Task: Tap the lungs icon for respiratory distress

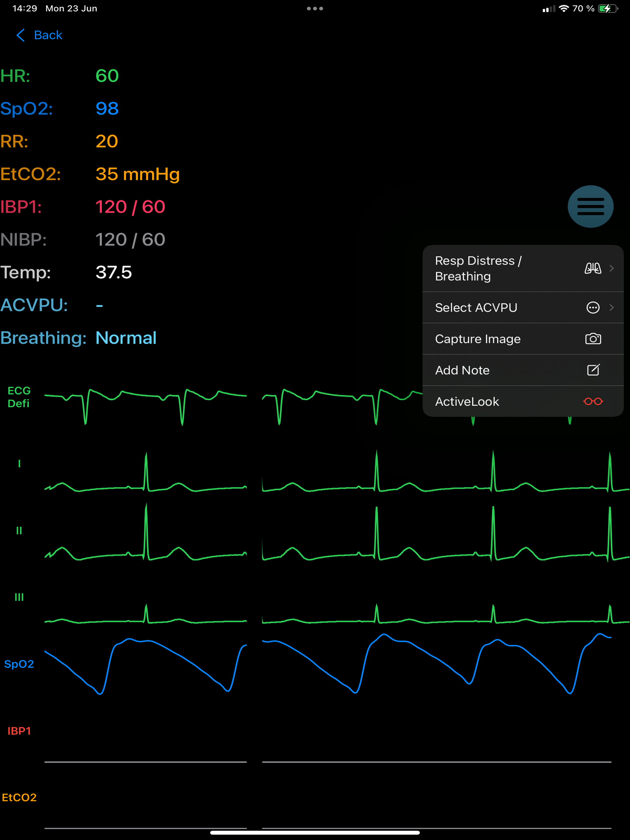Action: pyautogui.click(x=593, y=269)
